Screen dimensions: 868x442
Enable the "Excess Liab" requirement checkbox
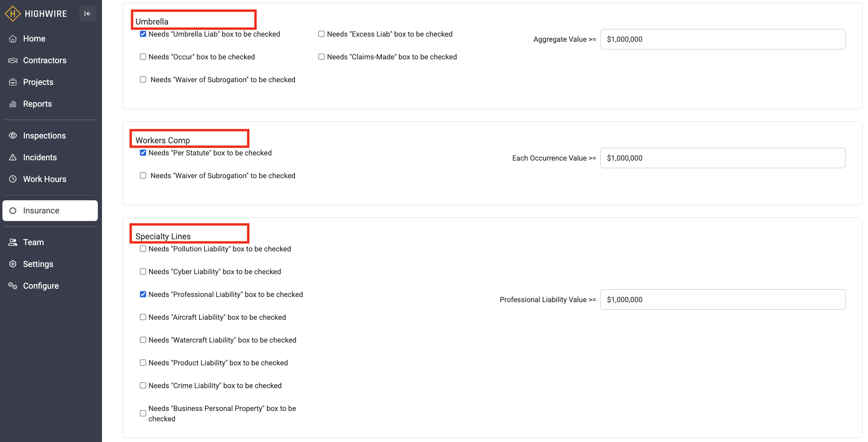(x=321, y=34)
